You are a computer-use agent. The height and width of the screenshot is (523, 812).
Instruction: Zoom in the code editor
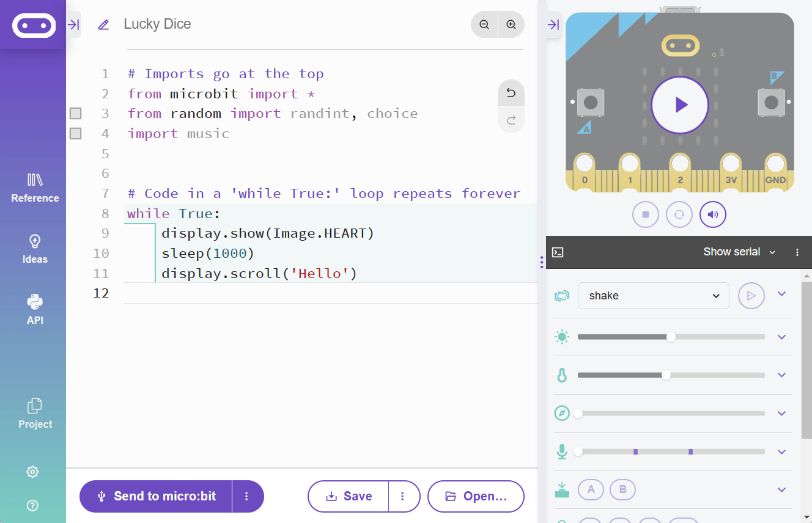pyautogui.click(x=511, y=24)
